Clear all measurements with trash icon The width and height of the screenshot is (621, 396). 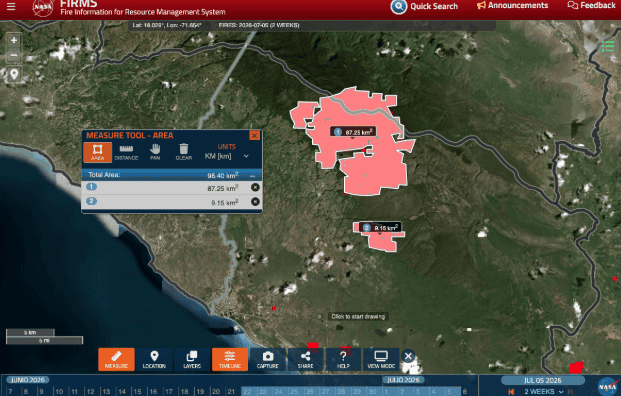pos(184,152)
